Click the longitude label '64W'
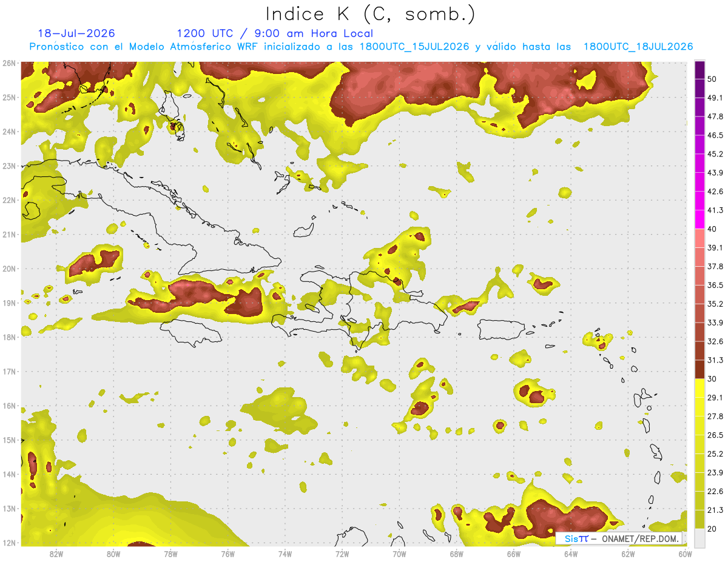Screen dimensions: 728x562 (571, 554)
